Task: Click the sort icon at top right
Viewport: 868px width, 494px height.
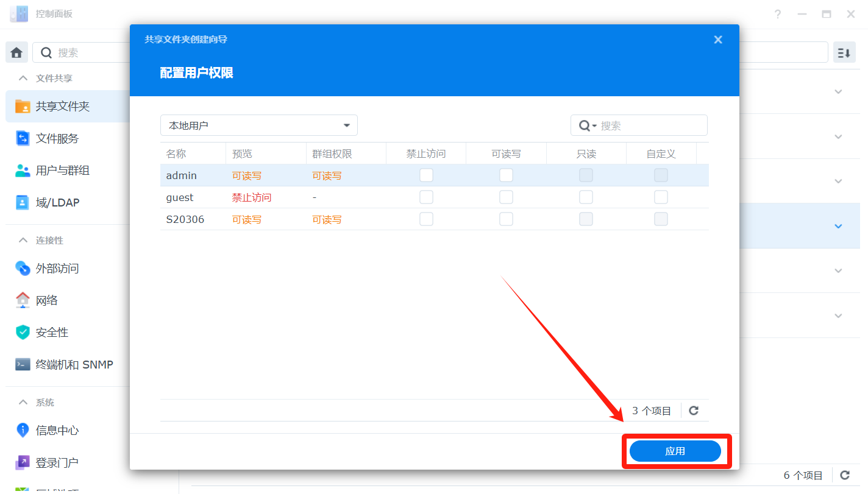Action: (844, 53)
